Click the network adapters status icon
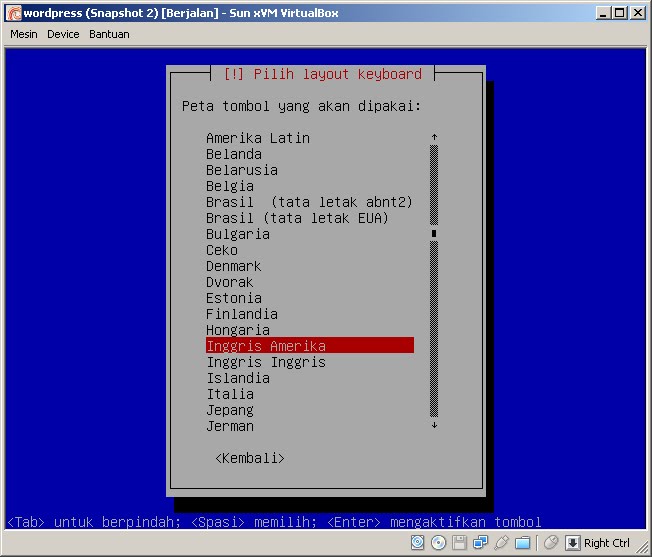The width and height of the screenshot is (652, 557). pyautogui.click(x=480, y=542)
